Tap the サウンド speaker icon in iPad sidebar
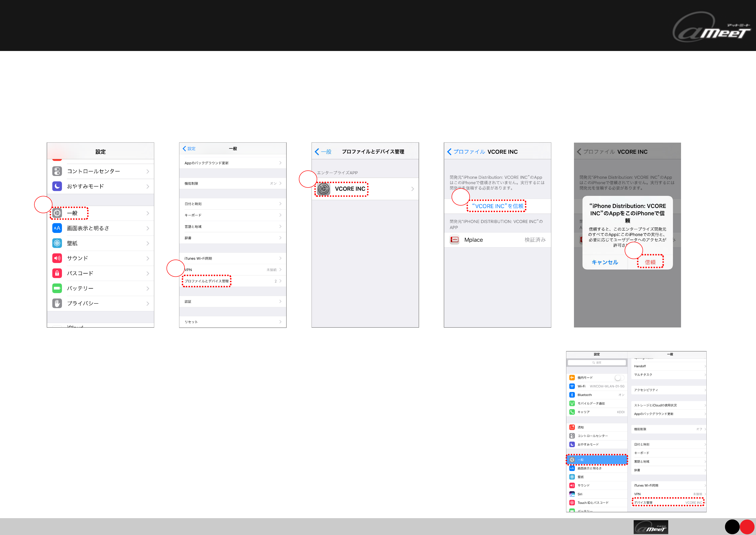This screenshot has height=535, width=756. [x=572, y=486]
